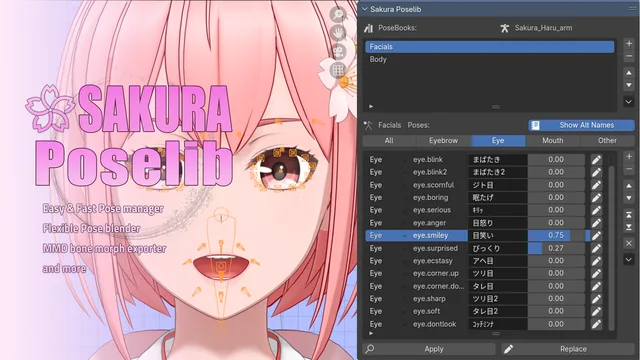Move selected pose down one step
Screen dimensions: 640x360
[629, 198]
